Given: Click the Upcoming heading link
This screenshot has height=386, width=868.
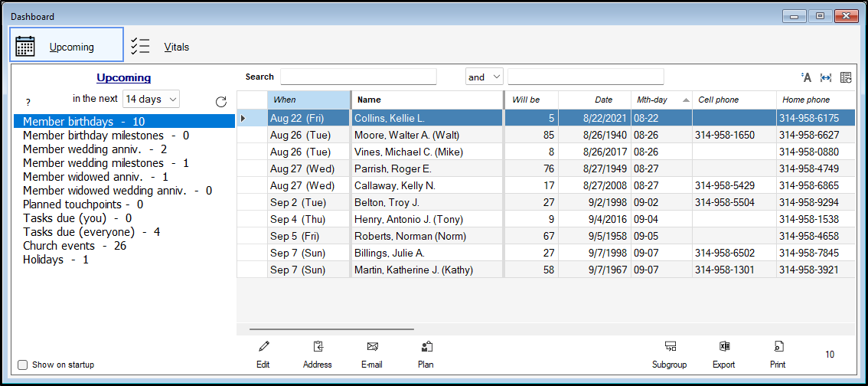Looking at the screenshot, I should [123, 77].
